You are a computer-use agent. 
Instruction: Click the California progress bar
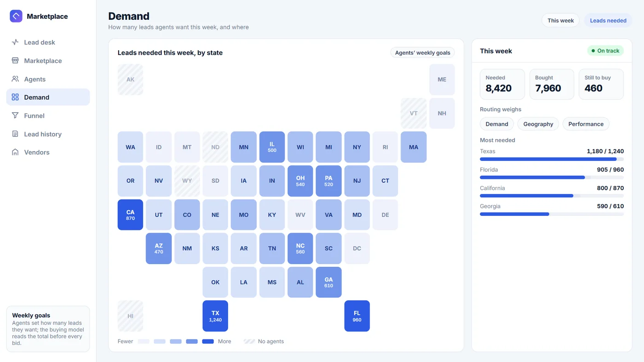coord(552,196)
